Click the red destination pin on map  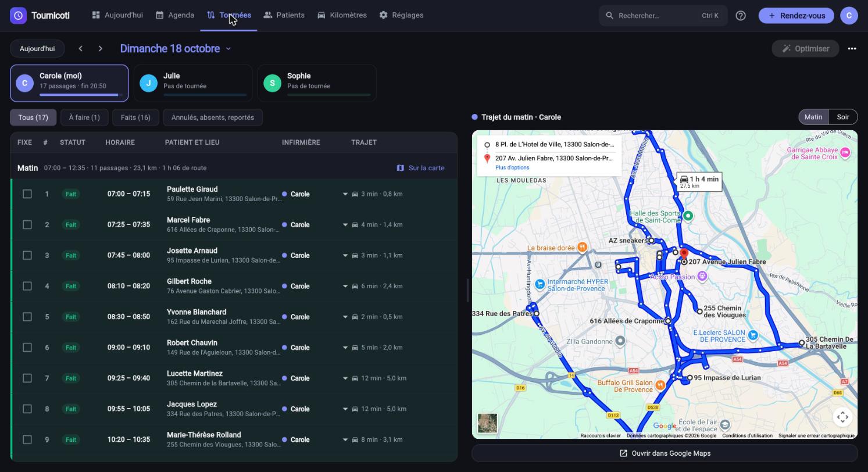(x=684, y=253)
